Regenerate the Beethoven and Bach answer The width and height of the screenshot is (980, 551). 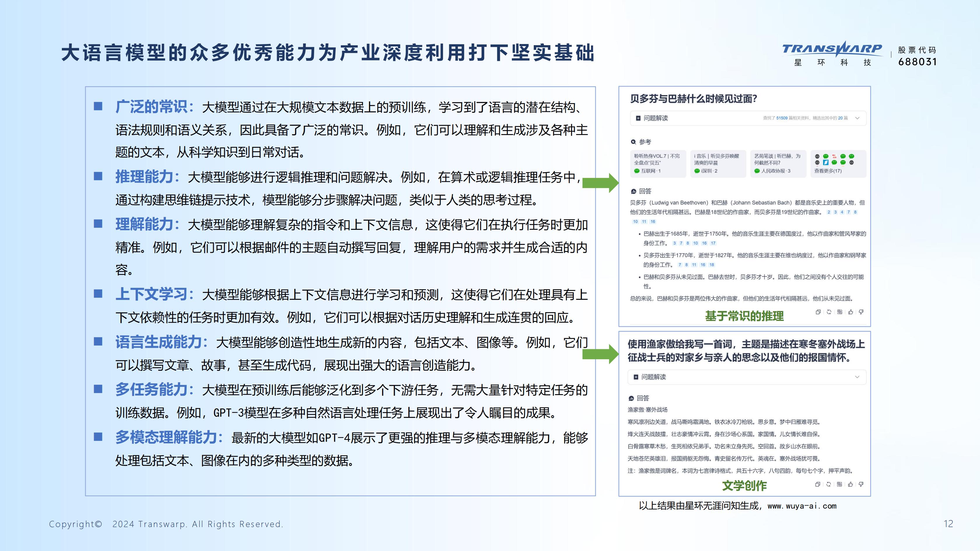point(829,312)
